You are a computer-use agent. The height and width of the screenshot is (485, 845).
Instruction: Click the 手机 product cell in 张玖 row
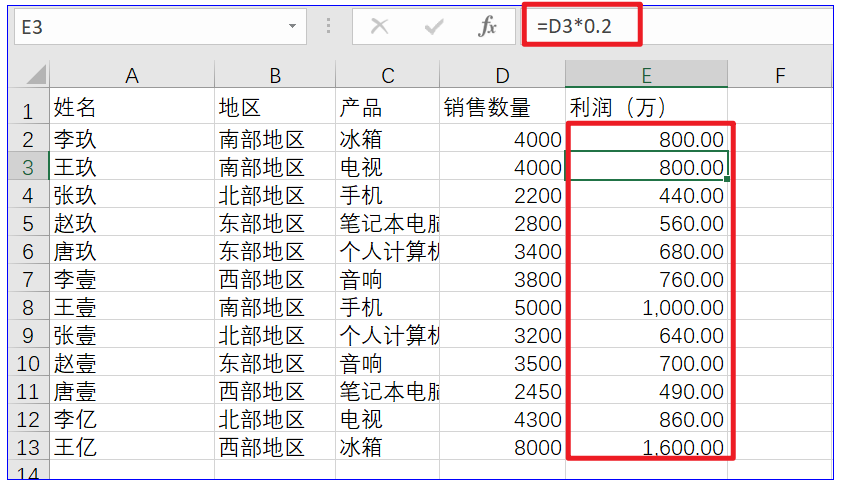387,195
